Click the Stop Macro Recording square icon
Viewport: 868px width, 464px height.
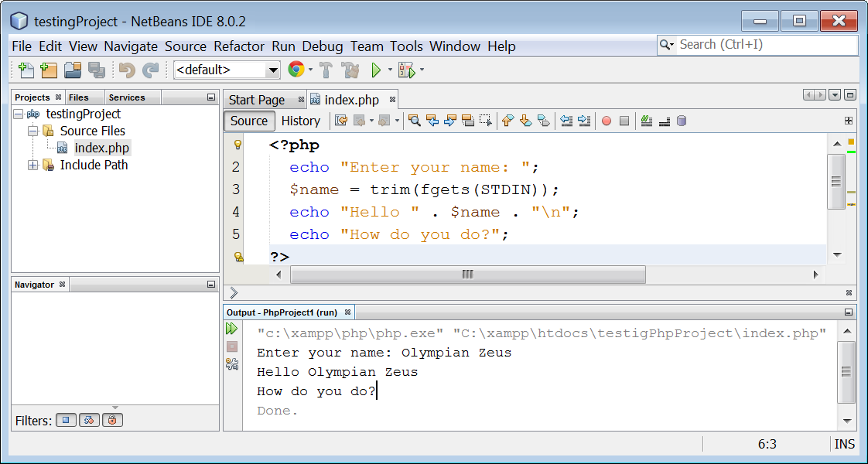pyautogui.click(x=624, y=121)
